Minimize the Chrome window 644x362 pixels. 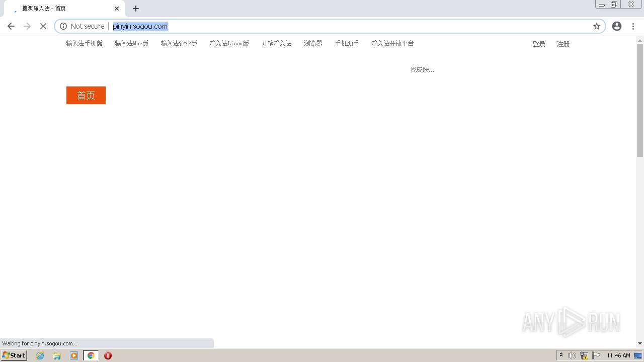[x=602, y=5]
